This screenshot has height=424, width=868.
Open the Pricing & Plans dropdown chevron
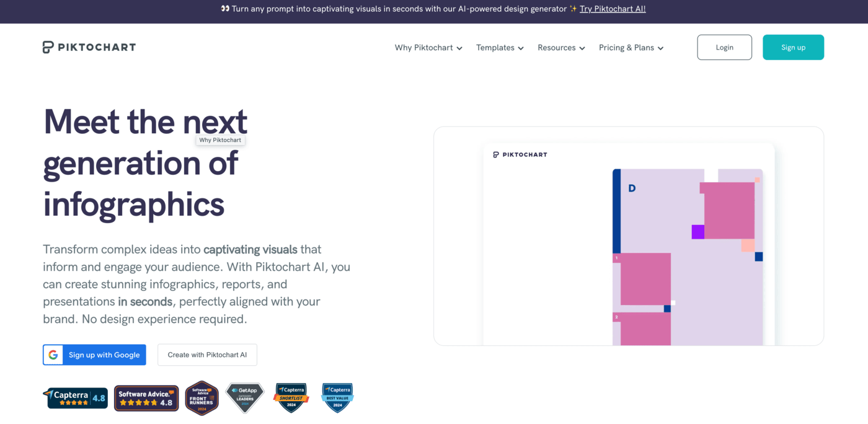tap(661, 48)
